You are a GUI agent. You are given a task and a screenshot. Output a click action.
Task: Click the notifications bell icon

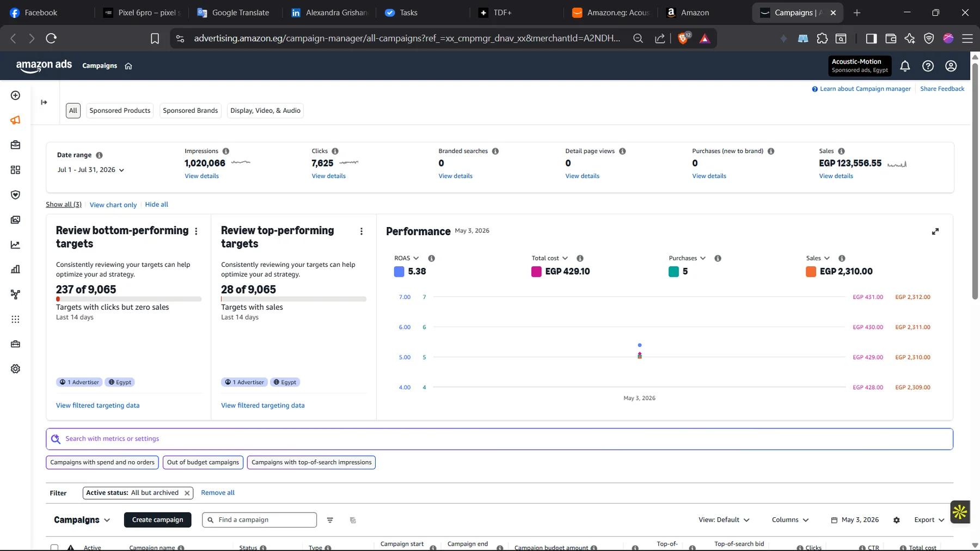tap(905, 66)
